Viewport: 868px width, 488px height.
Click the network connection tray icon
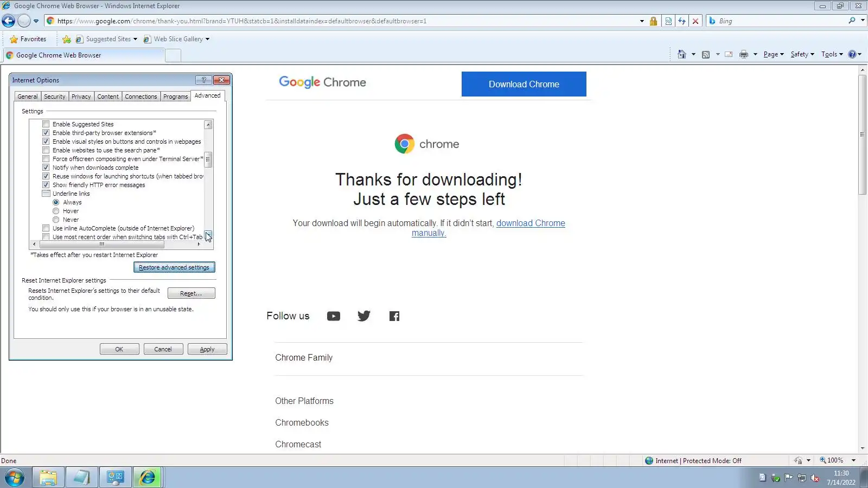pyautogui.click(x=801, y=478)
